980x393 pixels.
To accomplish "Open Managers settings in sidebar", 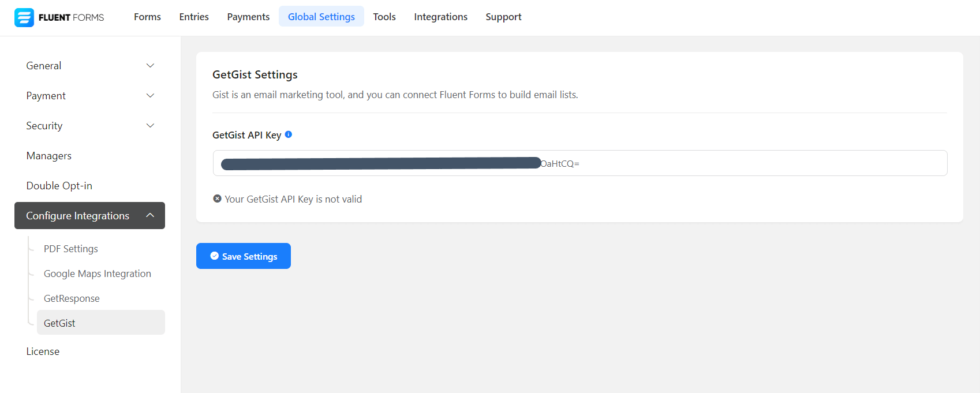I will tap(49, 156).
